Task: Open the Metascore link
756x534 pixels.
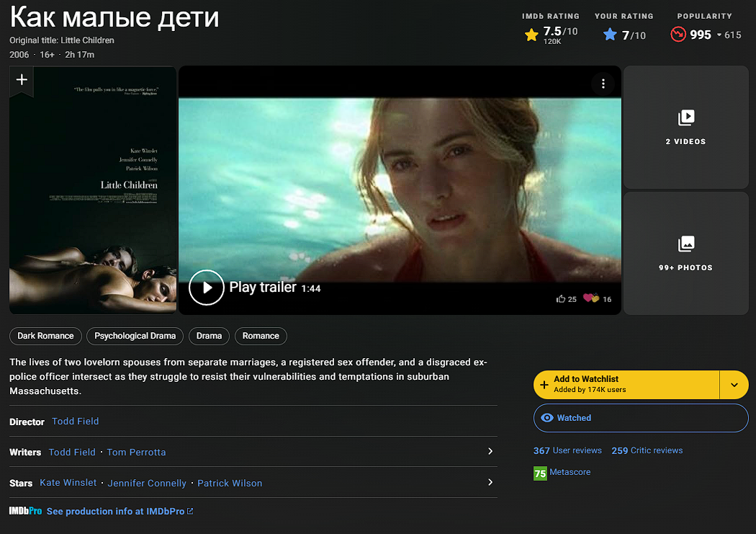Action: (570, 472)
